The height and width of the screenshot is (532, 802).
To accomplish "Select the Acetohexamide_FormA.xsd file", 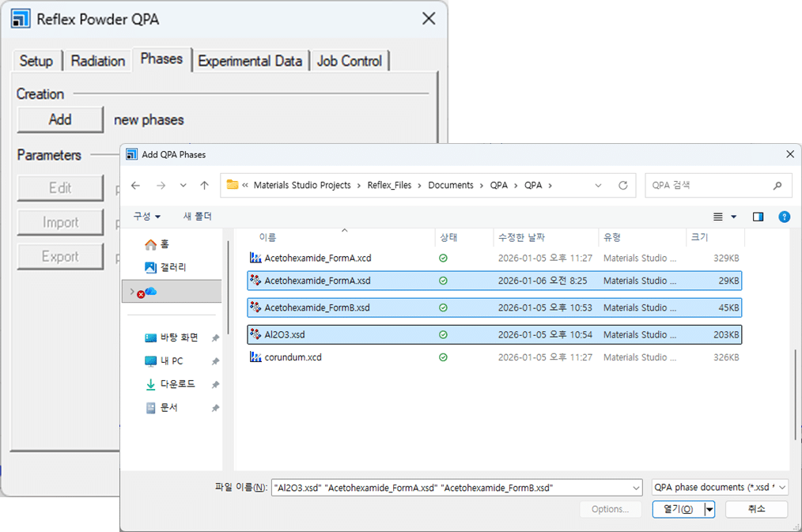I will click(494, 281).
